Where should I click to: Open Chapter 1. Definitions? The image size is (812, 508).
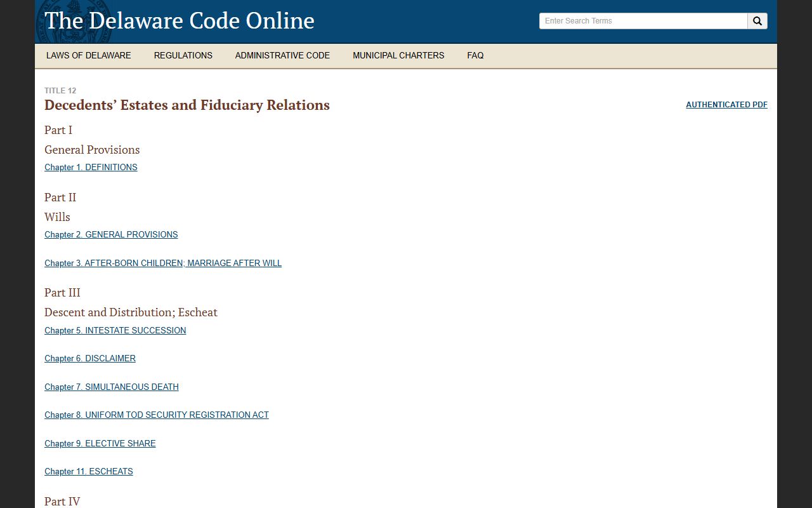click(91, 167)
